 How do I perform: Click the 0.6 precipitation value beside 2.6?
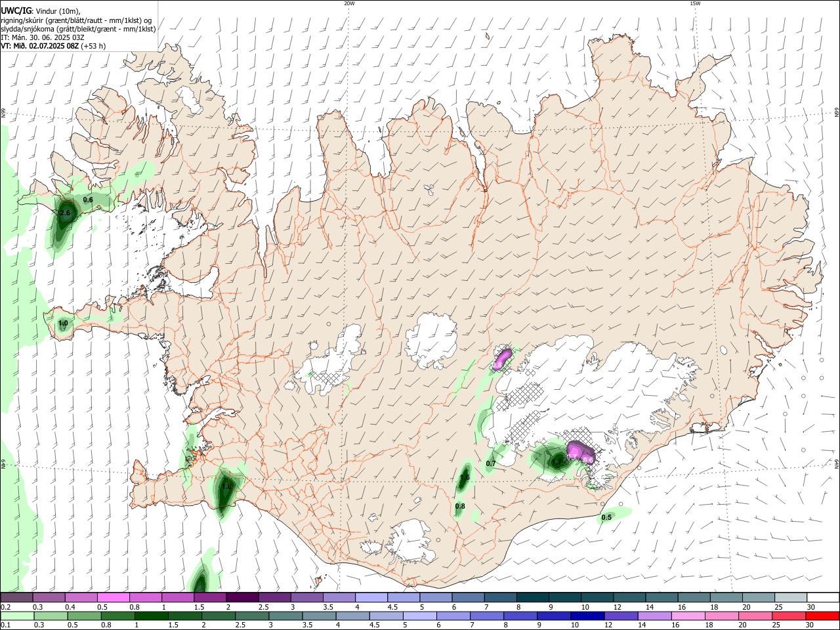(x=88, y=200)
